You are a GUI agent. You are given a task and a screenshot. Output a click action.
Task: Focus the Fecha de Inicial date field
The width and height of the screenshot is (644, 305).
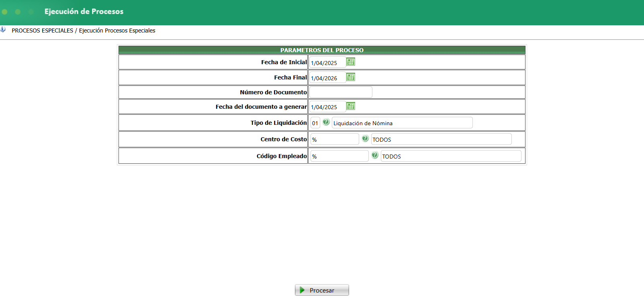327,62
